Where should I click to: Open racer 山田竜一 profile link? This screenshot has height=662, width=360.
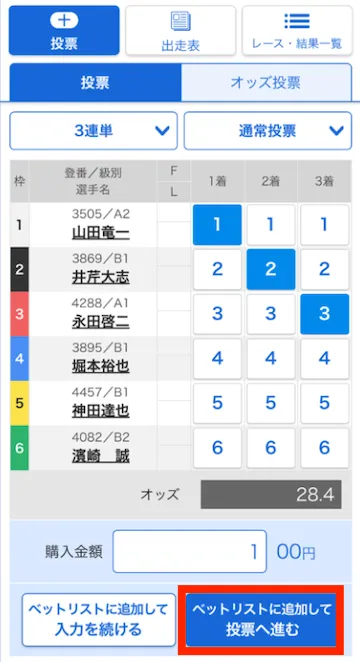point(100,233)
